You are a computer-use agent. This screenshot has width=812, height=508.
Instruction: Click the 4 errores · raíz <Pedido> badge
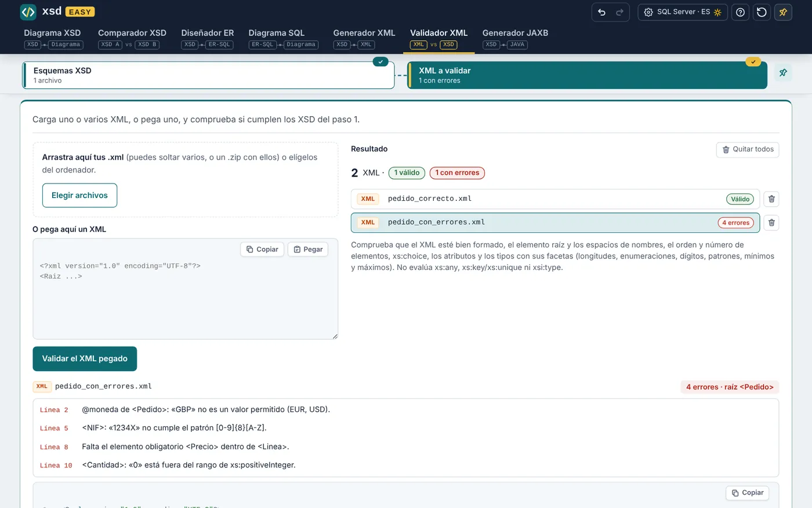pos(730,387)
